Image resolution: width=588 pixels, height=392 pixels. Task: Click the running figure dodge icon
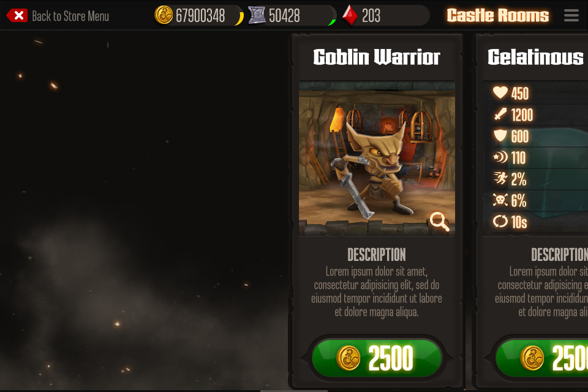click(x=500, y=178)
